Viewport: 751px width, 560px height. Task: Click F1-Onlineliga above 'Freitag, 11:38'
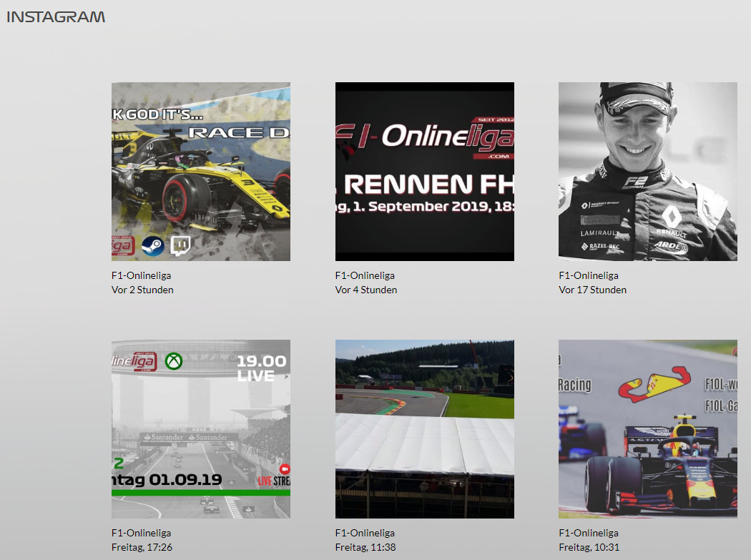(365, 533)
